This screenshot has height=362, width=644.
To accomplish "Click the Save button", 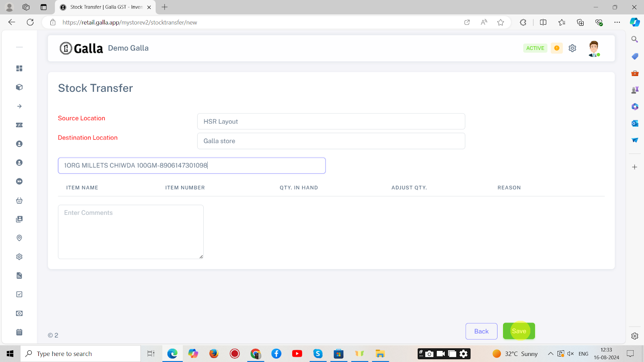I will point(519,331).
